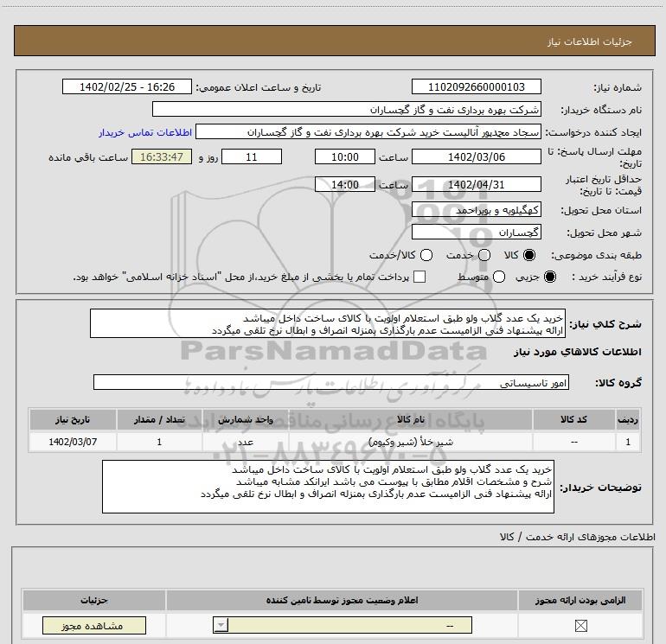Open the supplier license status dropdown
666x644 pixels.
343,625
